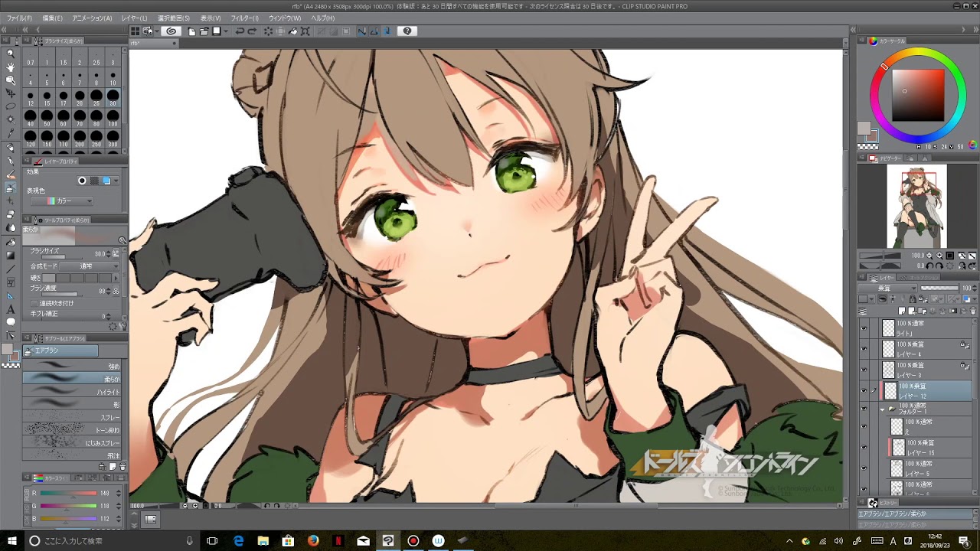Open canvas zoom level dropdown in status bar

(x=138, y=506)
